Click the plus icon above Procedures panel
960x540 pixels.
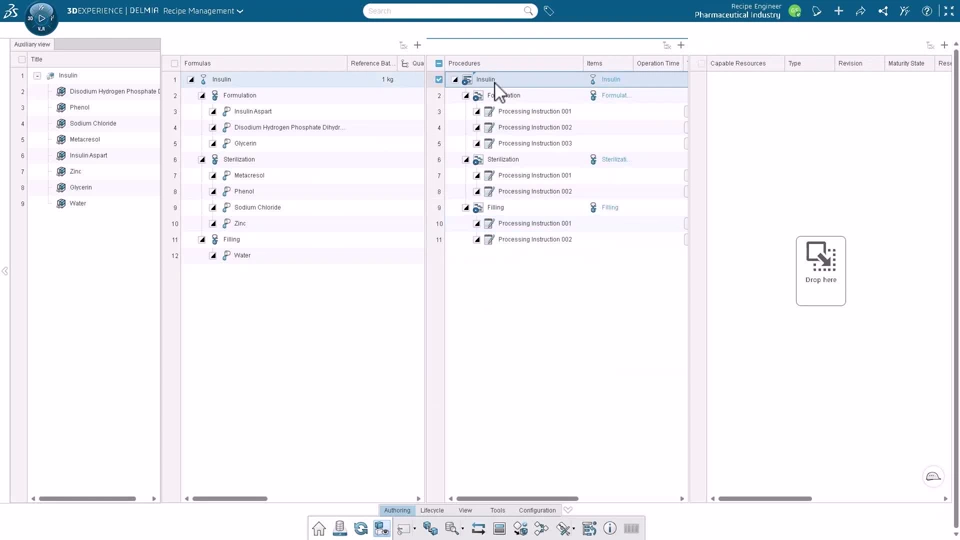pos(681,45)
